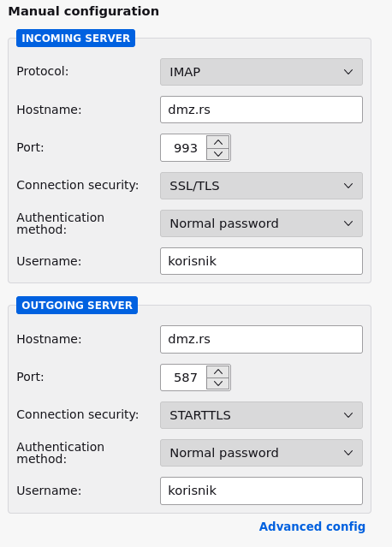Click the Advanced config link
The height and width of the screenshot is (547, 392).
point(312,526)
